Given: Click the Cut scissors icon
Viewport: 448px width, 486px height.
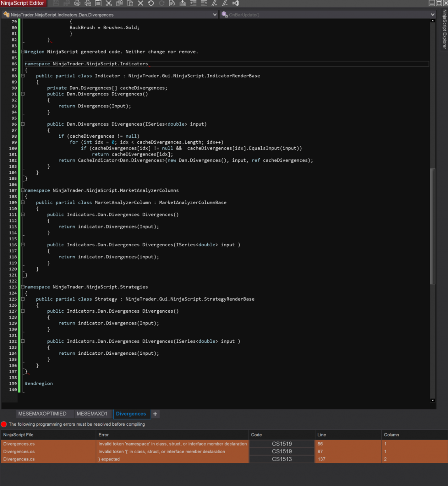Looking at the screenshot, I should coord(109,3).
